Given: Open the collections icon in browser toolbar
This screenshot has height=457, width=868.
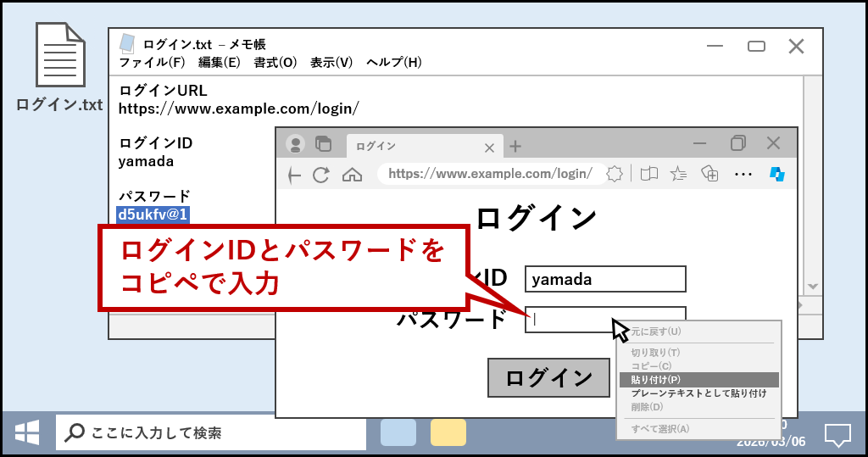Looking at the screenshot, I should (709, 173).
